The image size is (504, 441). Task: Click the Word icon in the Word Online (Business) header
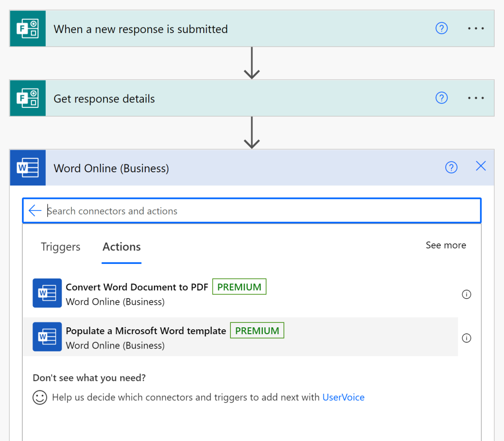28,167
